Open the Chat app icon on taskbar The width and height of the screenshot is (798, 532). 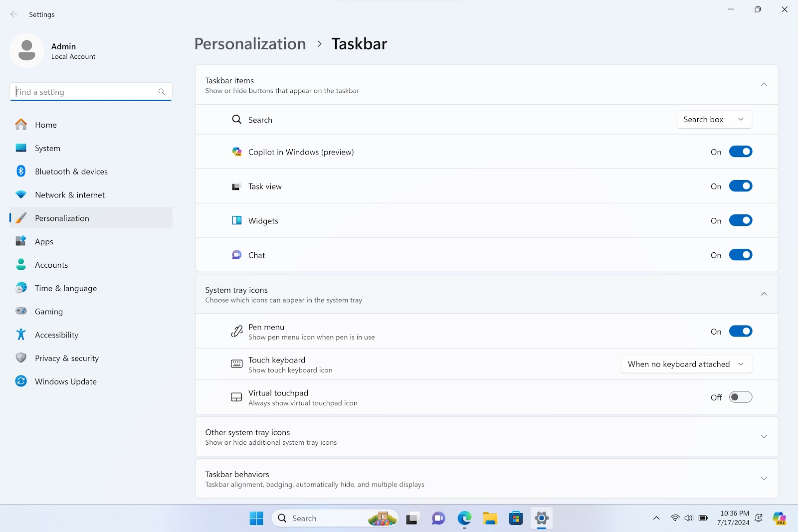click(438, 519)
